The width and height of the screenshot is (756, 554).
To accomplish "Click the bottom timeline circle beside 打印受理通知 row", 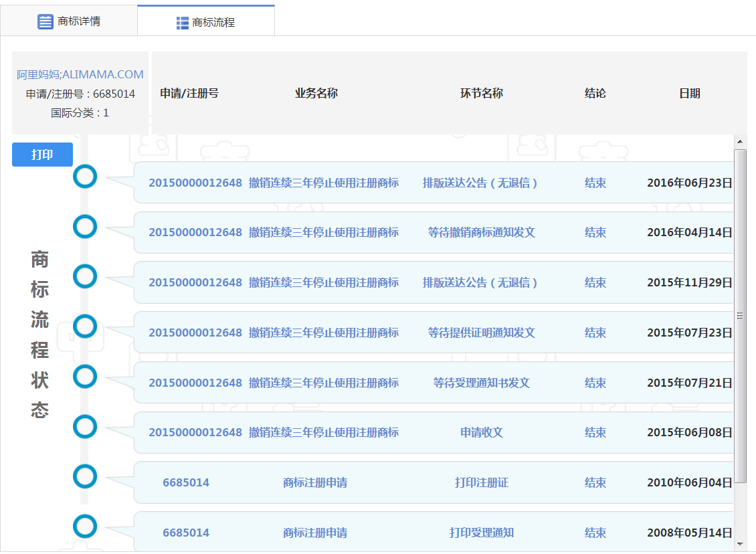I will pyautogui.click(x=85, y=526).
